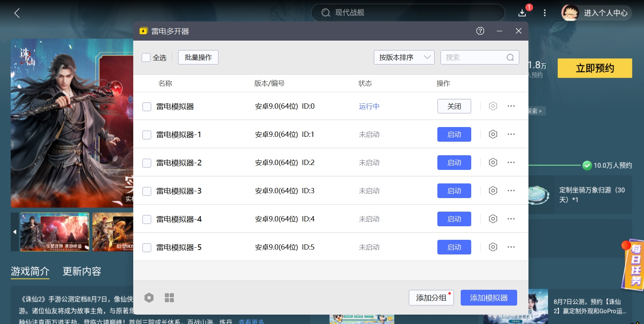Open more options for 雷电模拟器-2
644x324 pixels.
coord(511,162)
